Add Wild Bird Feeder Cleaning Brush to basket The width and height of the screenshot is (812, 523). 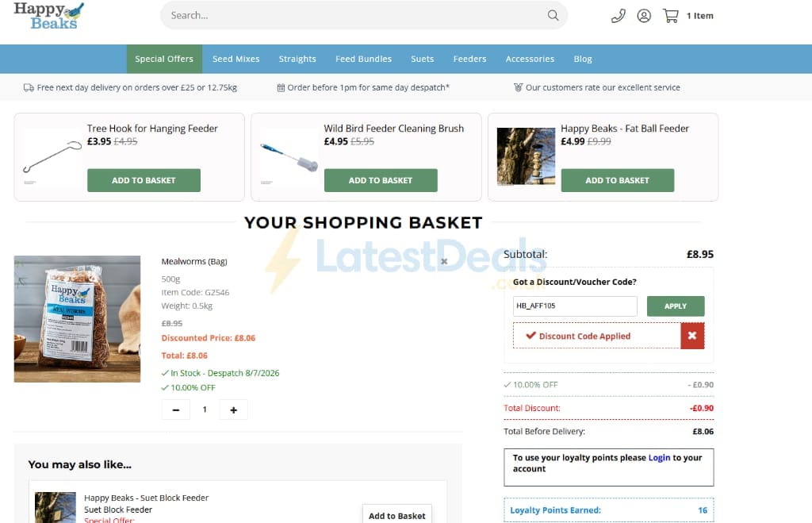[381, 180]
